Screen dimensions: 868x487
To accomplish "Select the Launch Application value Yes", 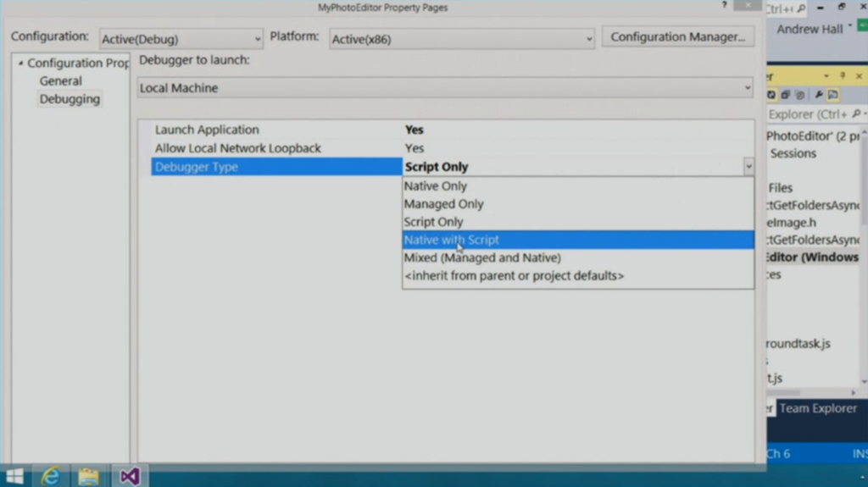I will pyautogui.click(x=414, y=130).
